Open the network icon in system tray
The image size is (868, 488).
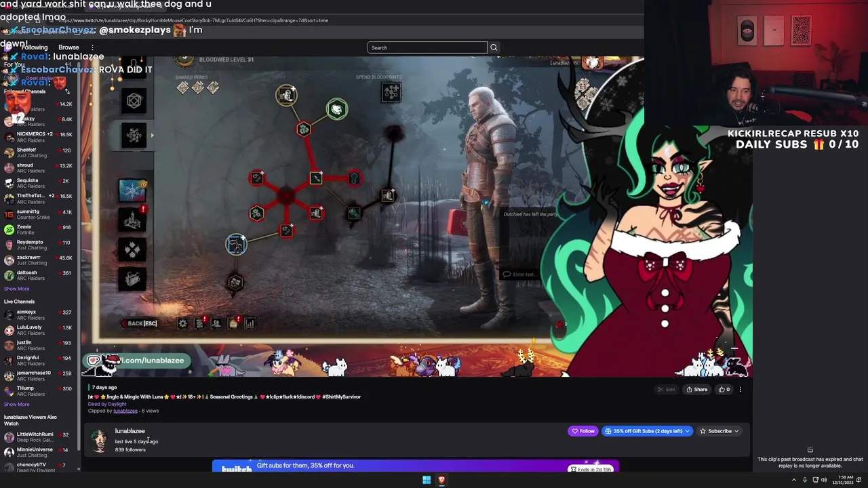[x=815, y=480]
